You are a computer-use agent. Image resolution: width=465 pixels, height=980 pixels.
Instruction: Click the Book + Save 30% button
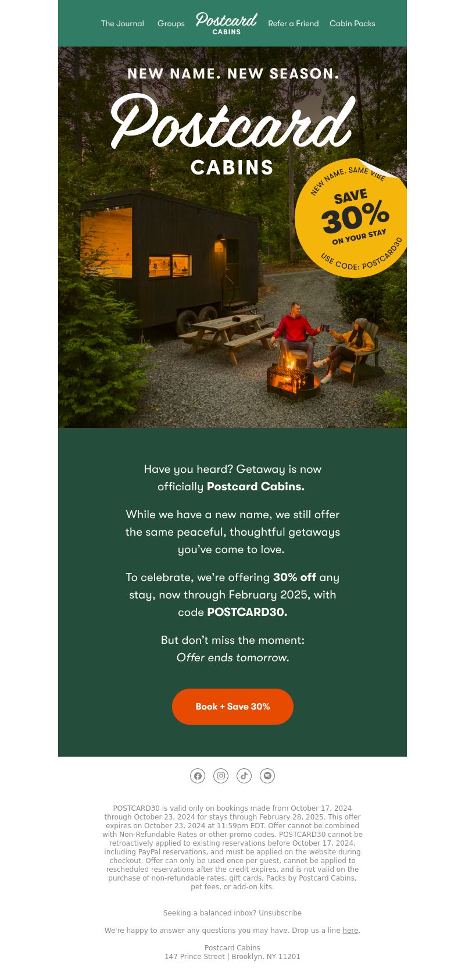(x=233, y=707)
